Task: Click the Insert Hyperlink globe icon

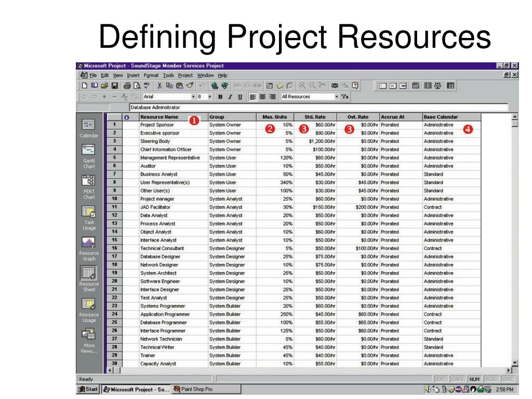Action: point(215,86)
